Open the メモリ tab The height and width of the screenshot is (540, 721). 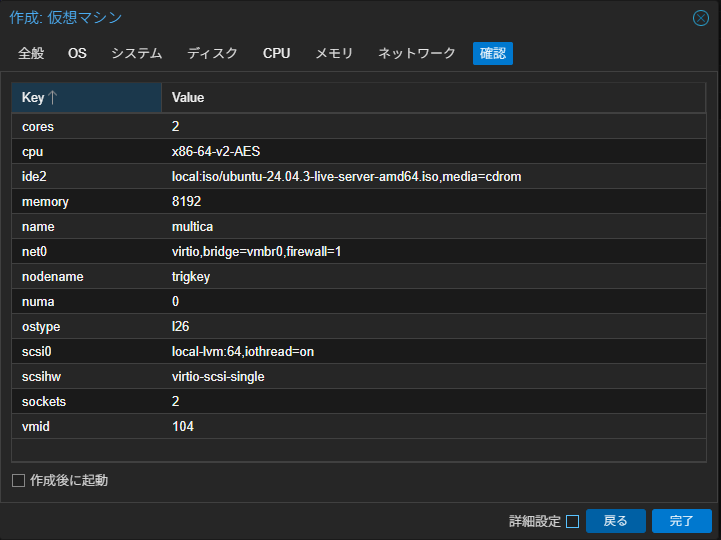334,53
